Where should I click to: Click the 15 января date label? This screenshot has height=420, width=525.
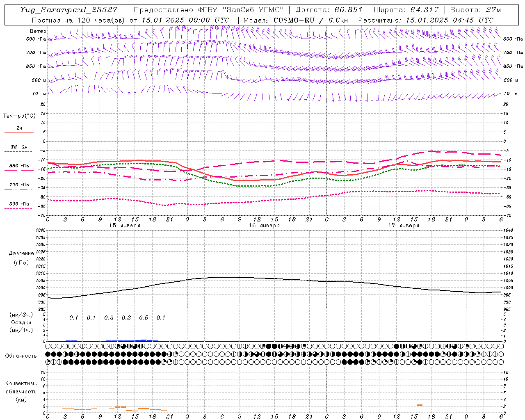125,226
